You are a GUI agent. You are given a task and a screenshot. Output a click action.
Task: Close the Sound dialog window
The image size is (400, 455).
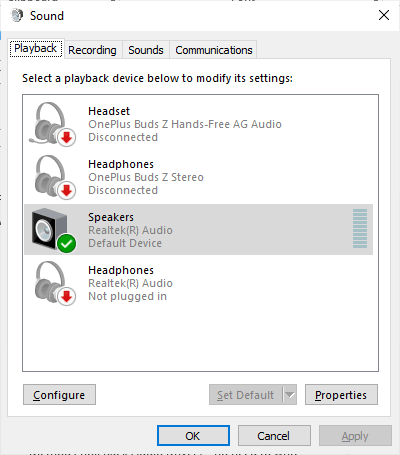(384, 15)
